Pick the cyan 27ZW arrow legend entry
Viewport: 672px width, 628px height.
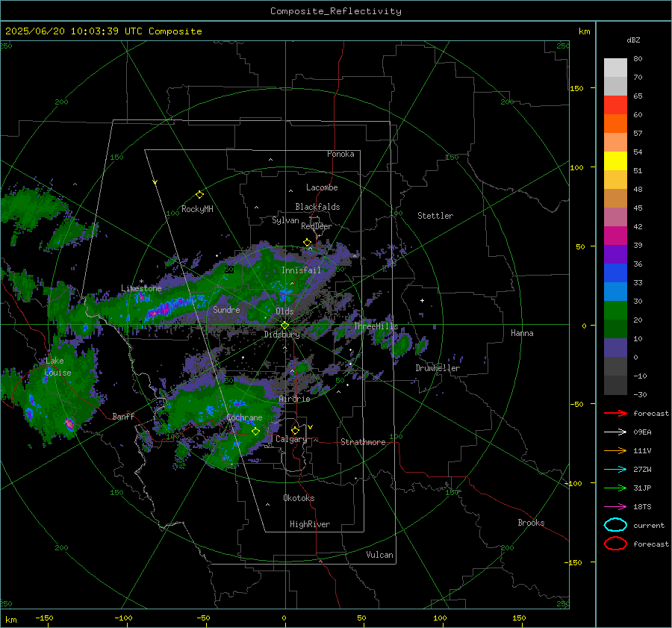pyautogui.click(x=615, y=470)
